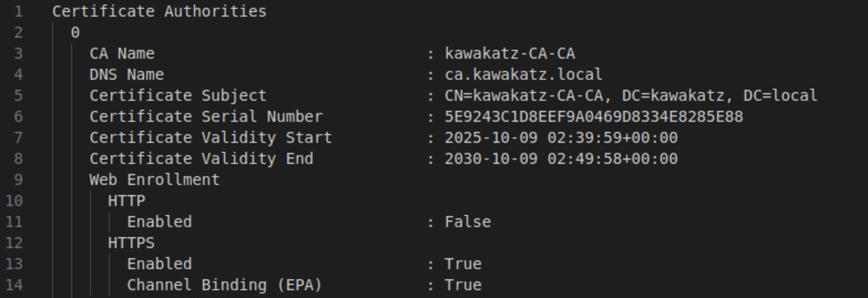Click the 'CA Name' key label

click(122, 54)
